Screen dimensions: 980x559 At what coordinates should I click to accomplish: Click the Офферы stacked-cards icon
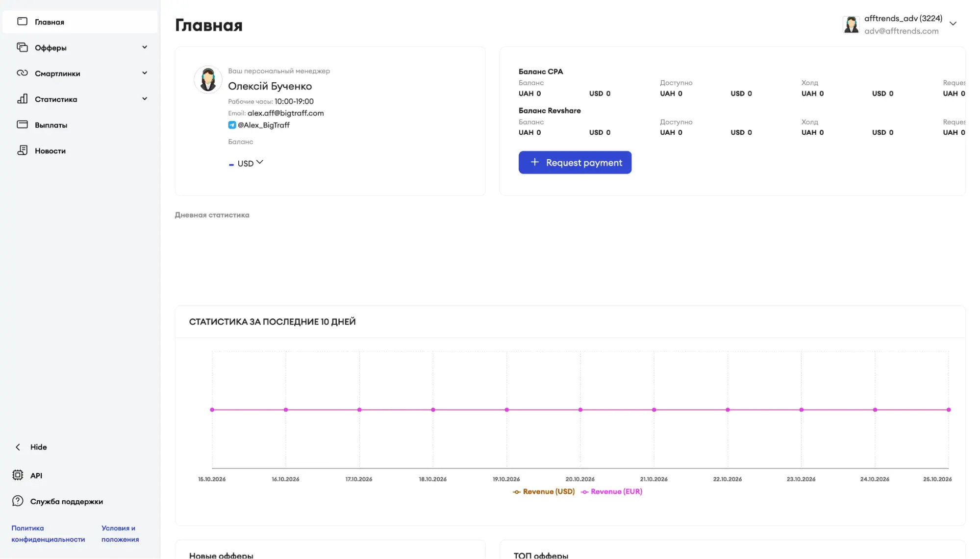point(22,48)
